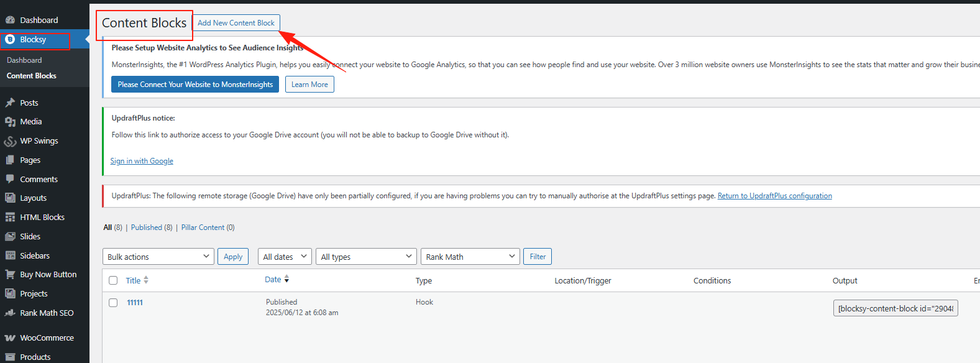Screen dimensions: 980x363
Task: Click the Add New Content Block button
Action: (236, 23)
